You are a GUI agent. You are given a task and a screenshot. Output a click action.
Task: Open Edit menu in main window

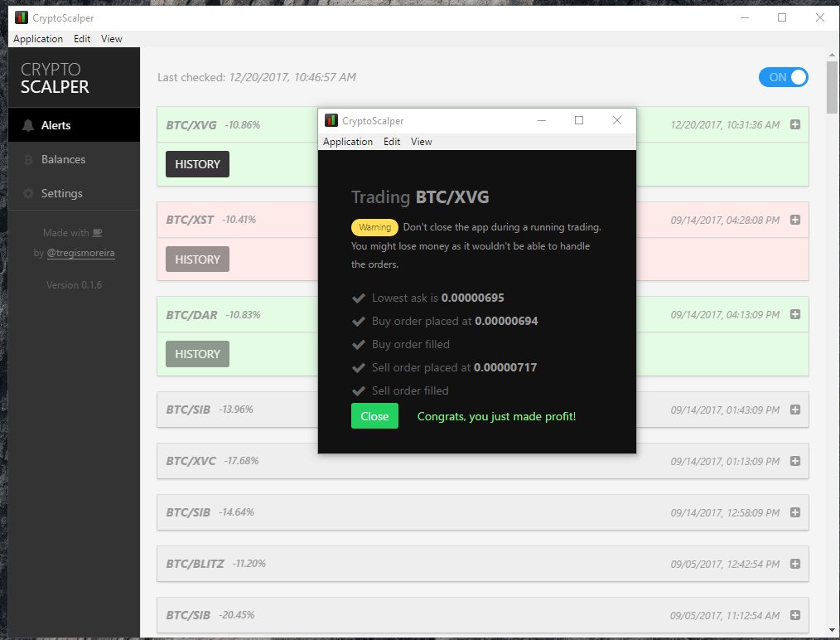(x=82, y=39)
